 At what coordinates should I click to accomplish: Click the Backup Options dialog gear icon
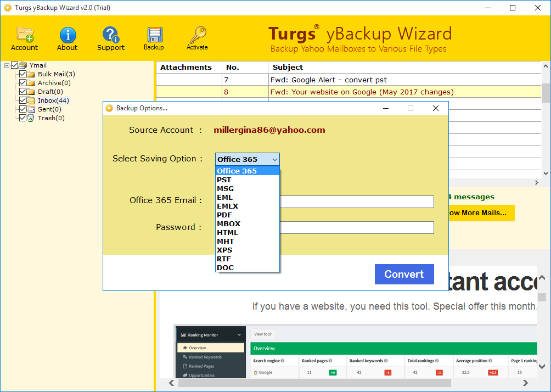[x=109, y=108]
